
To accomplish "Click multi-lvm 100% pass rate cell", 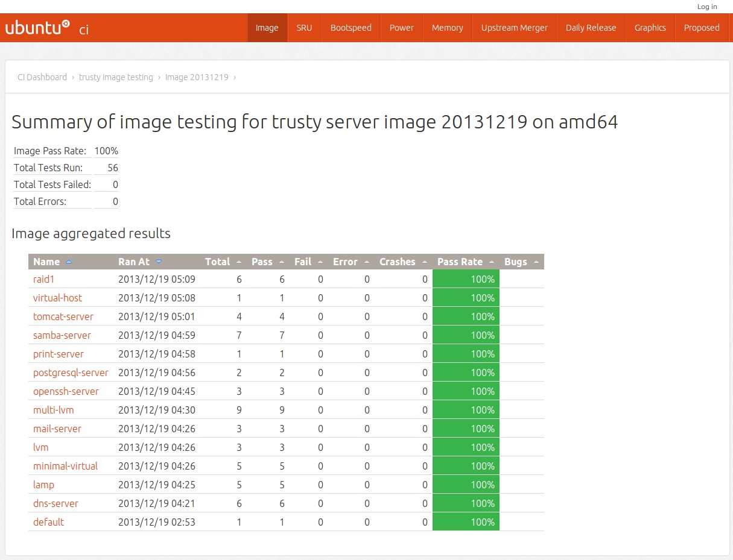I will pyautogui.click(x=466, y=410).
